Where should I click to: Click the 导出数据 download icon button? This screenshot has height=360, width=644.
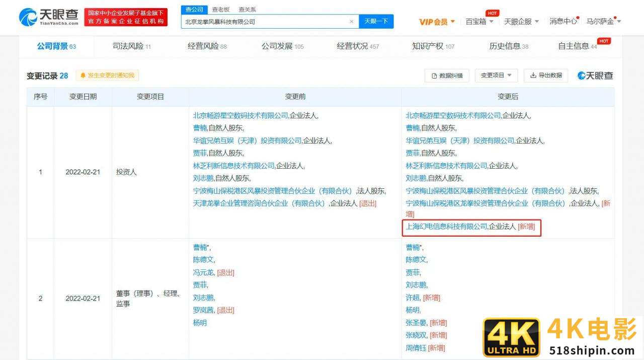click(545, 76)
